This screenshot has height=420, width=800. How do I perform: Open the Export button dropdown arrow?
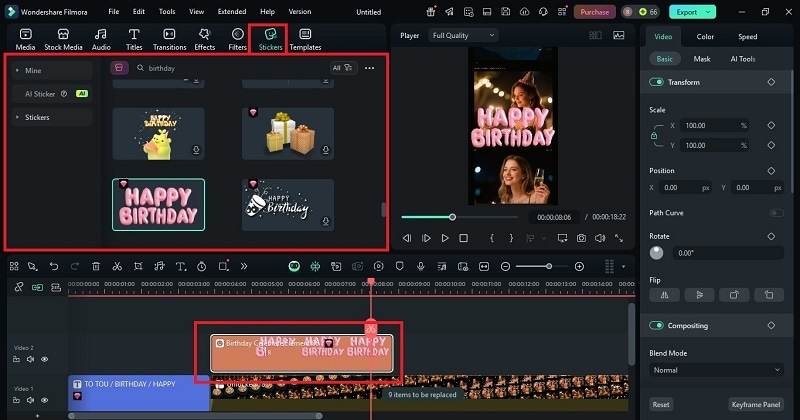point(708,12)
